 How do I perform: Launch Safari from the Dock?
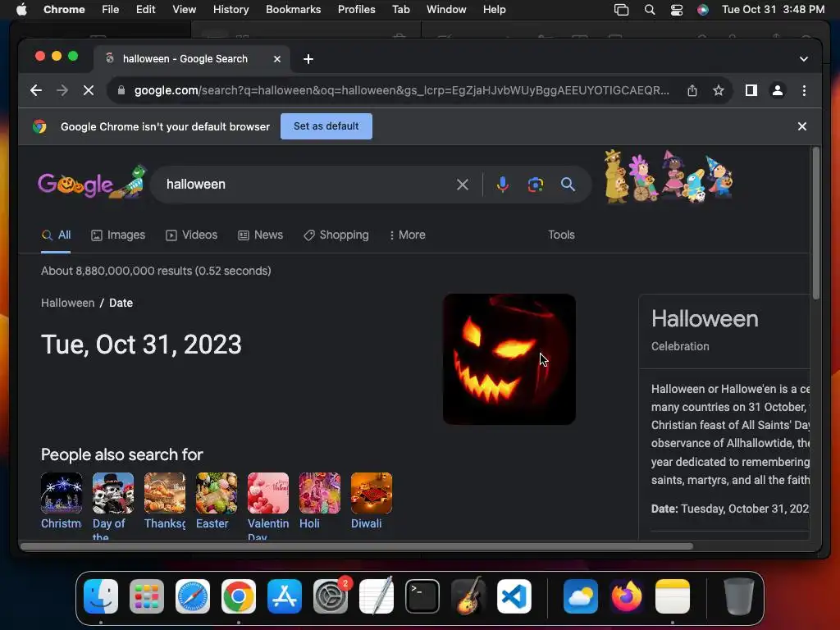click(192, 596)
